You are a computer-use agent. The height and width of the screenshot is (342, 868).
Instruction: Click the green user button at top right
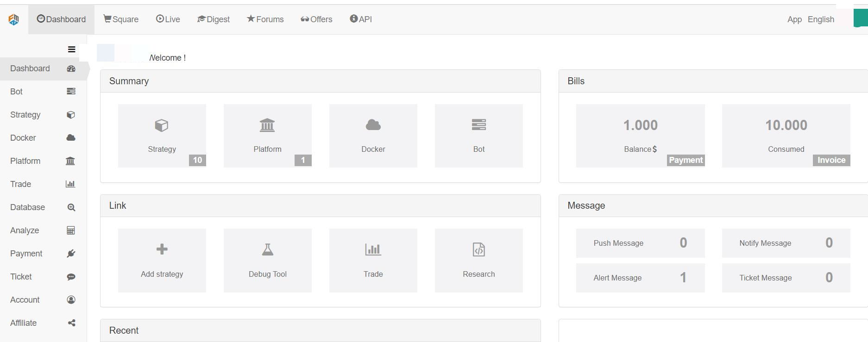coord(861,18)
